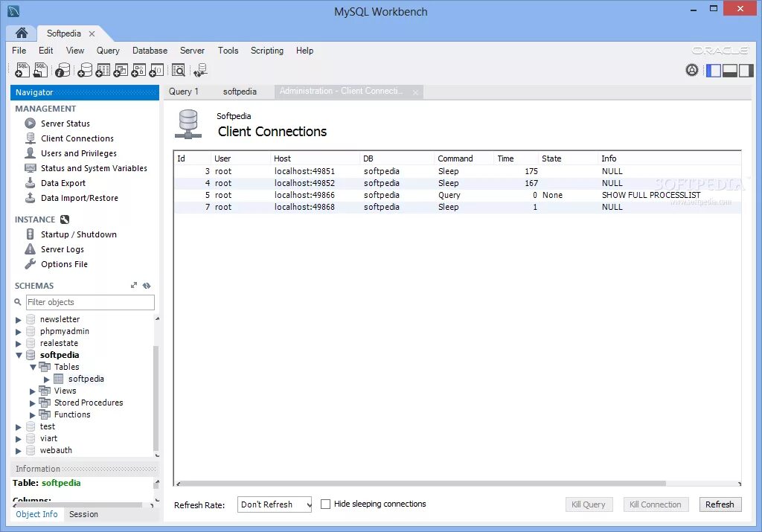762x532 pixels.
Task: Open the Refresh Rate dropdown
Action: pos(275,504)
